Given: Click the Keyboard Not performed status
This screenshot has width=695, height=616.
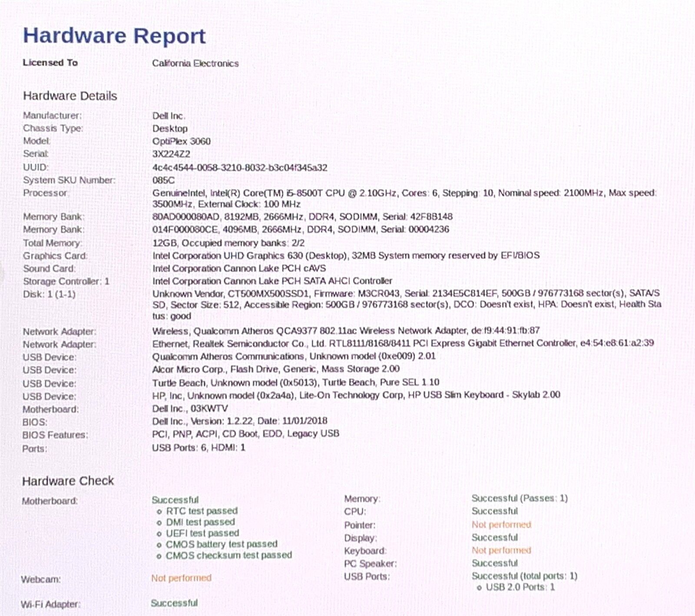Looking at the screenshot, I should [x=501, y=550].
